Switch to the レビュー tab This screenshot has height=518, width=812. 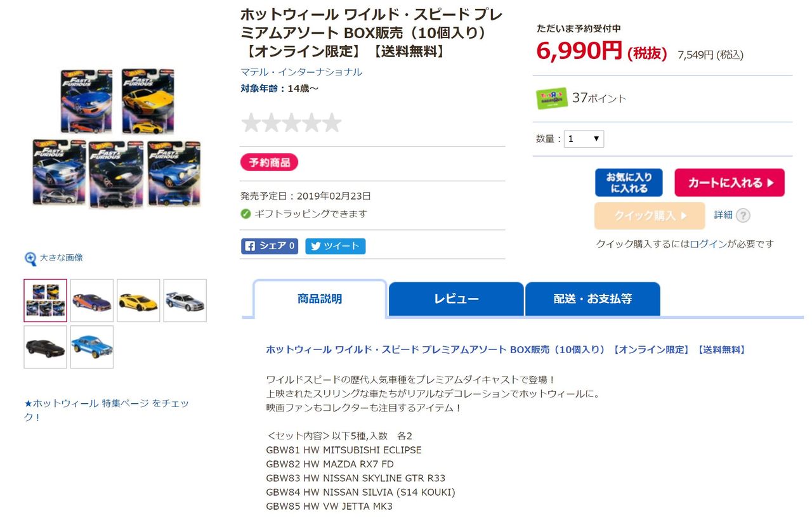click(456, 299)
